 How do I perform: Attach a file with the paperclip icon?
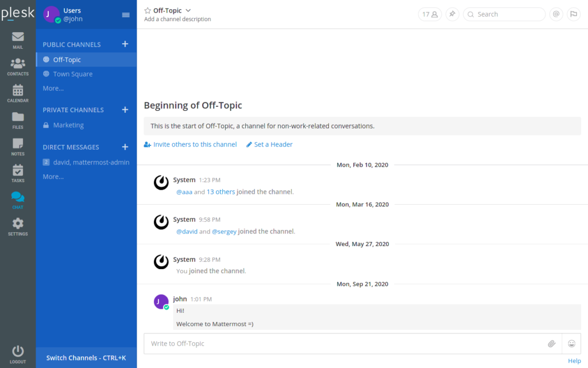pyautogui.click(x=552, y=343)
